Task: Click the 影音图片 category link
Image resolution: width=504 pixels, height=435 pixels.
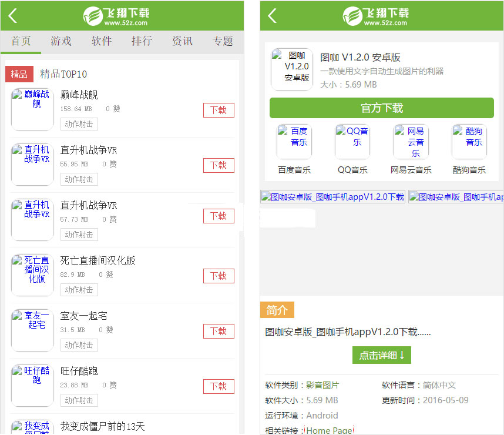Action: pyautogui.click(x=322, y=385)
